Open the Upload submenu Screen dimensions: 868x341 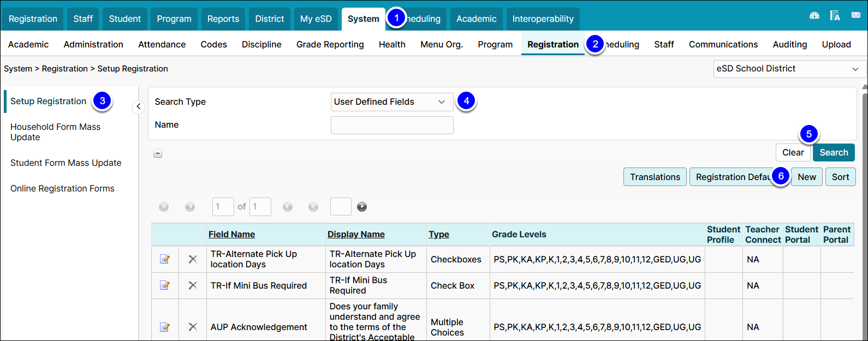(836, 45)
